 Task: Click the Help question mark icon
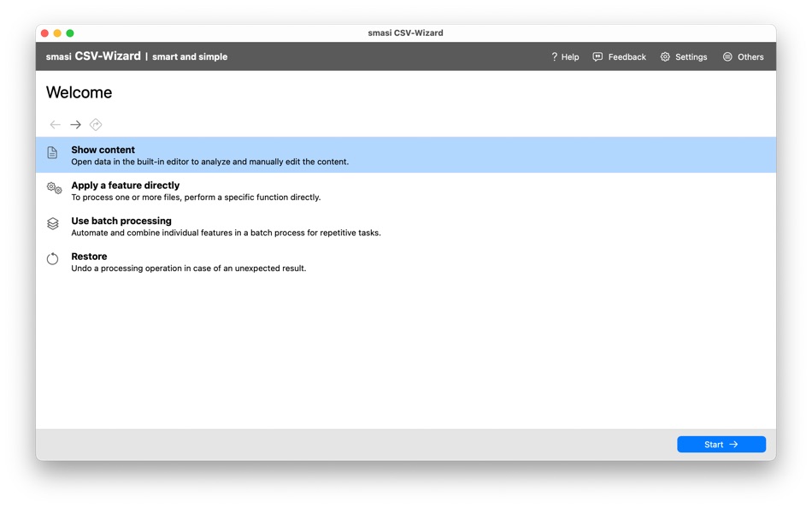click(554, 56)
